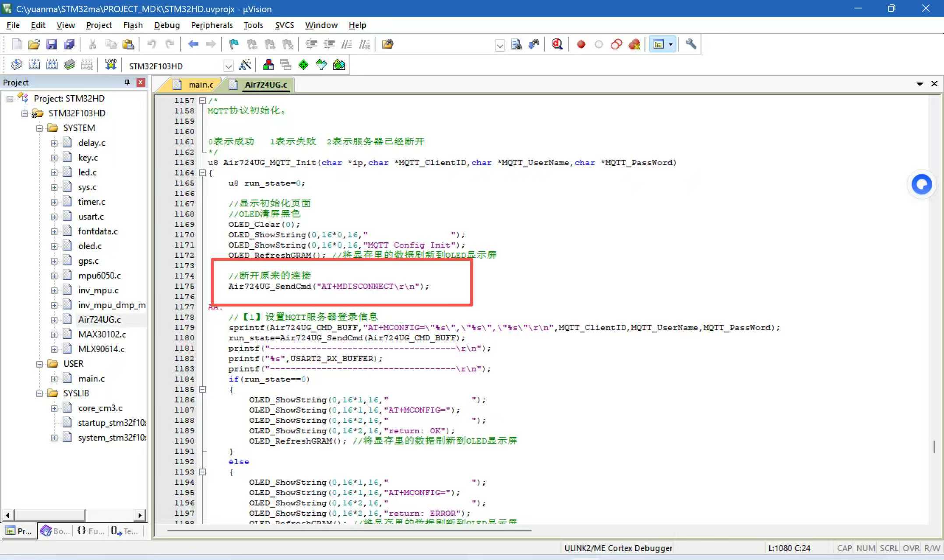The image size is (944, 560).
Task: Collapse the code fold at line 1164
Action: point(202,173)
